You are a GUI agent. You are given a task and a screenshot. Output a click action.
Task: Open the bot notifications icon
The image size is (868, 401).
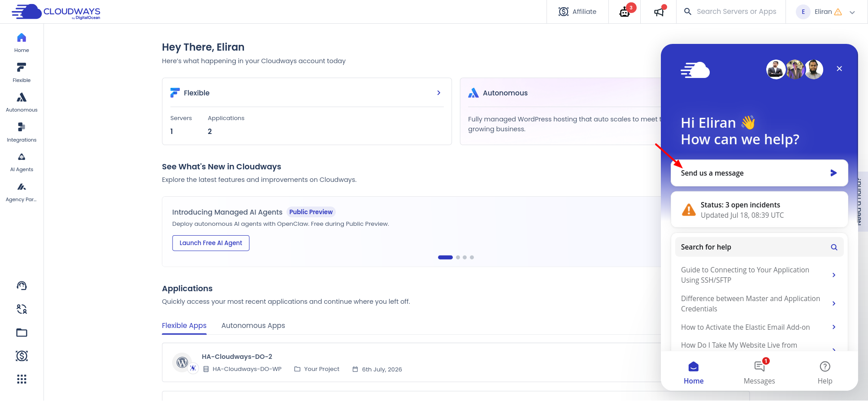[625, 12]
